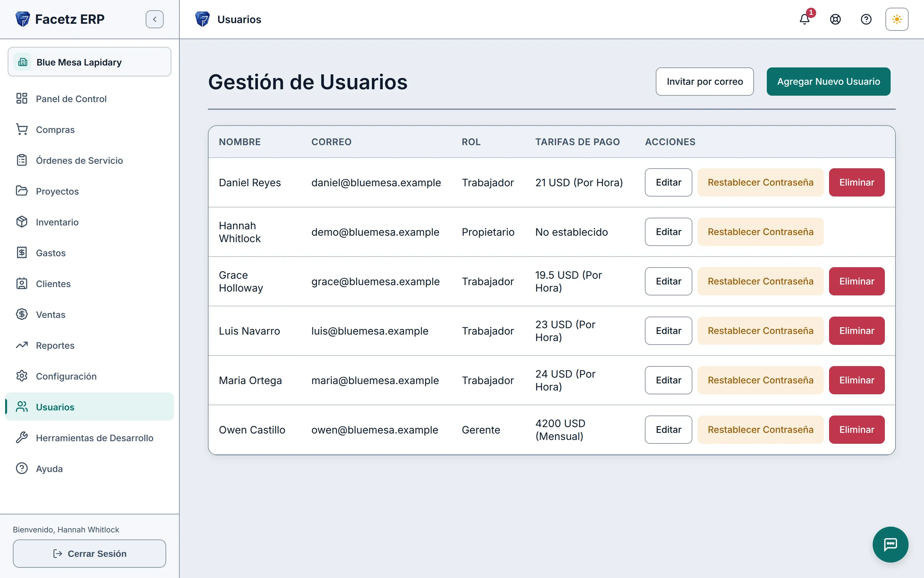Click the Proyectos folder icon
The image size is (924, 578).
click(22, 191)
